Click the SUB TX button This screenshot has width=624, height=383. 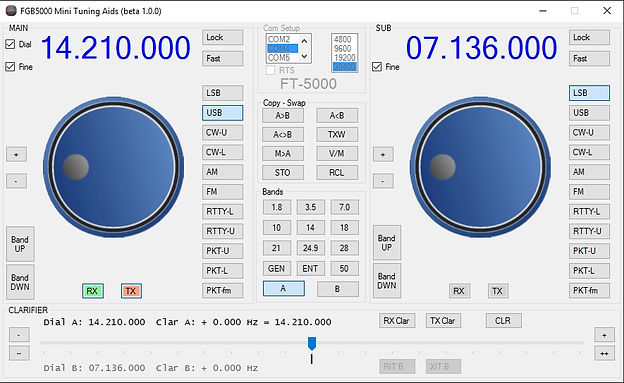[497, 291]
